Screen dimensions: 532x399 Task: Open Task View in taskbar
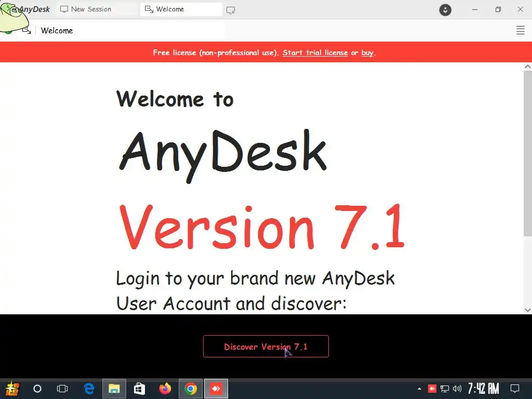click(62, 389)
